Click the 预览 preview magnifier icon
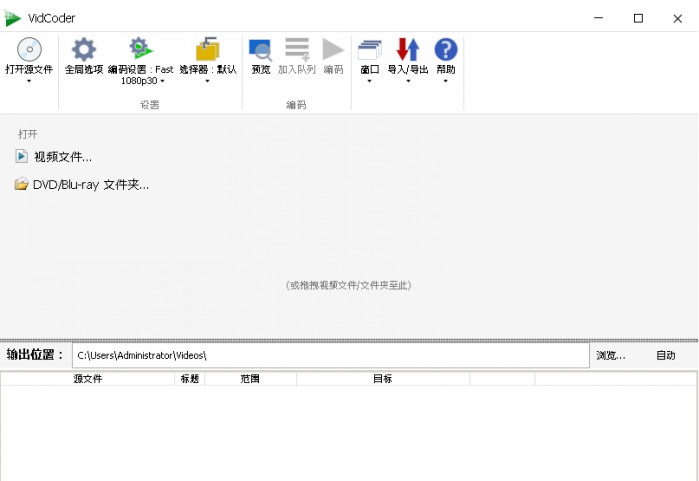 pyautogui.click(x=261, y=49)
